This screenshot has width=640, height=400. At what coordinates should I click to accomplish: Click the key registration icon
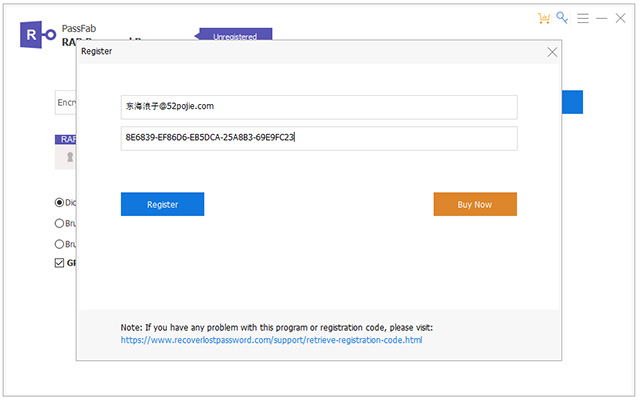(563, 18)
